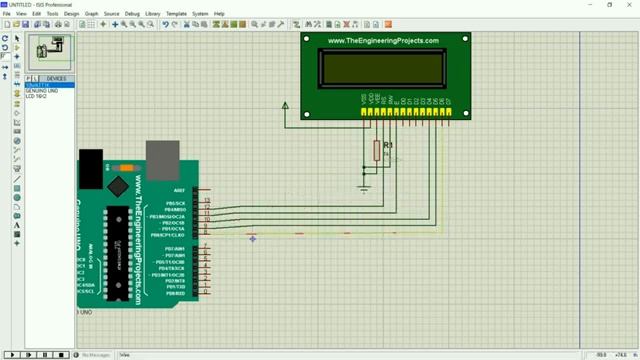Screen dimensions: 640x360
Task: Click the Y-Mirror vertical flip icon
Action: [x=5, y=76]
